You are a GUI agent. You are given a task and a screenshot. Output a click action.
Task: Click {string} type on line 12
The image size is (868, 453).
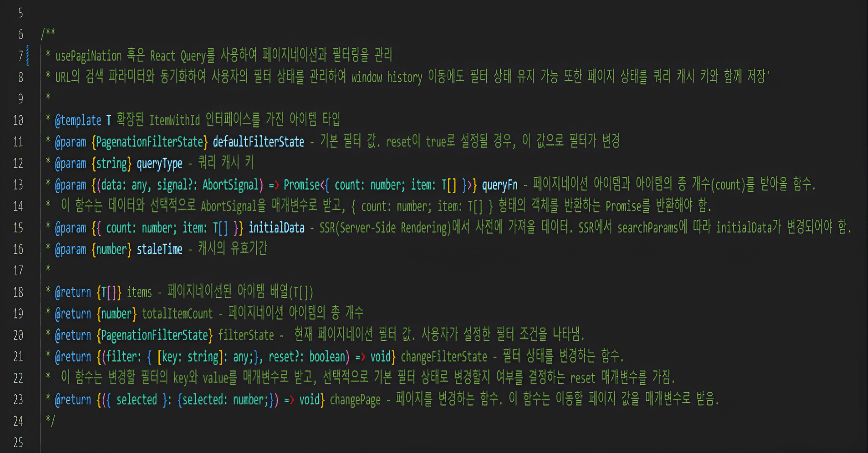click(111, 164)
